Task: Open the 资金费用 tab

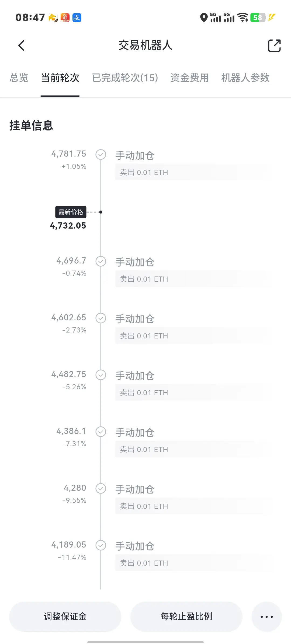Action: 190,78
